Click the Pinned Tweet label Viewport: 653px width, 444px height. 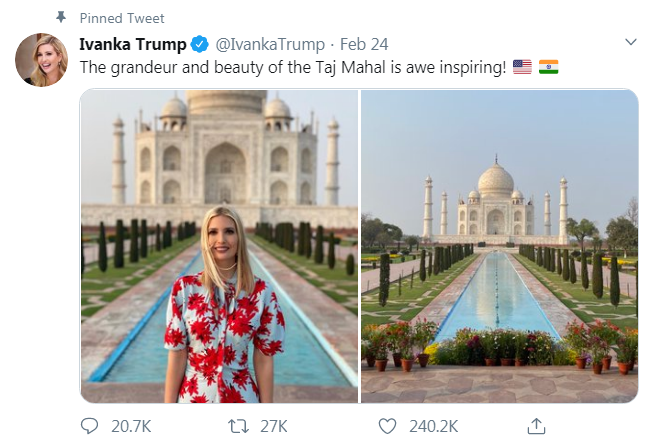122,18
